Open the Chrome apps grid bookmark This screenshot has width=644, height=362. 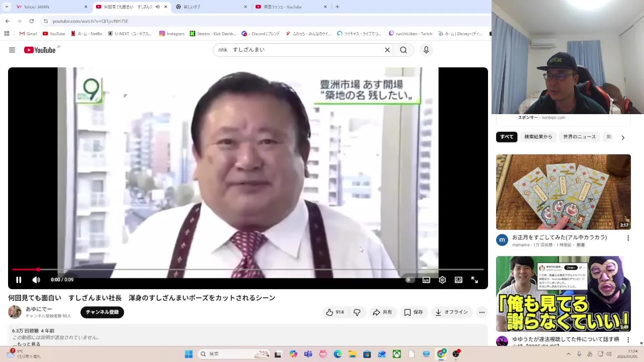point(7,34)
